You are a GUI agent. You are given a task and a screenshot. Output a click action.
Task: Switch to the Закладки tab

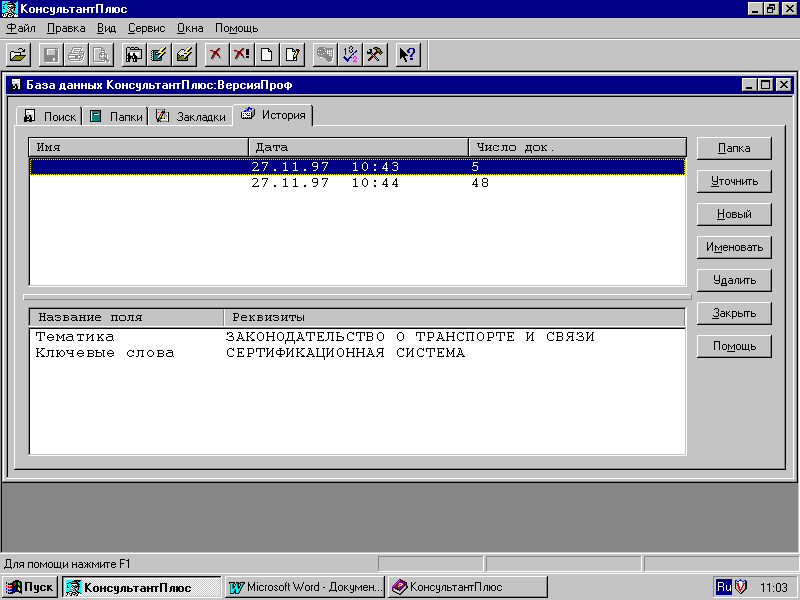tap(191, 116)
